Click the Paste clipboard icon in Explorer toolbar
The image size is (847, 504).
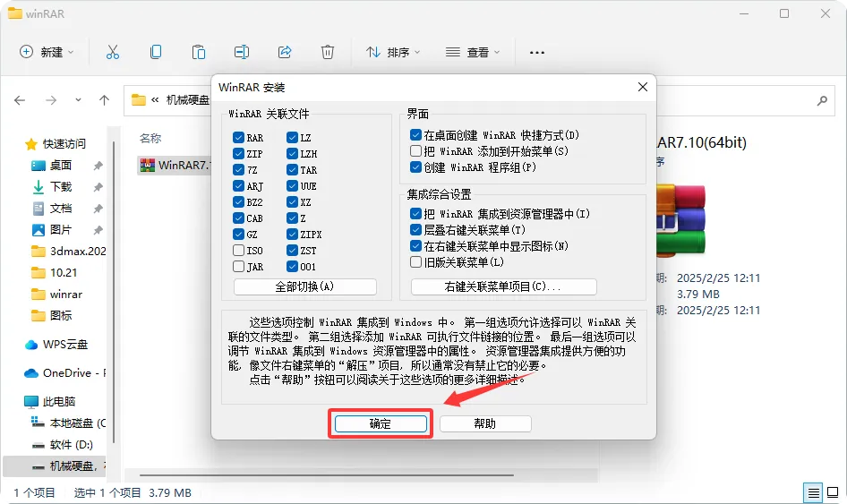[x=198, y=52]
